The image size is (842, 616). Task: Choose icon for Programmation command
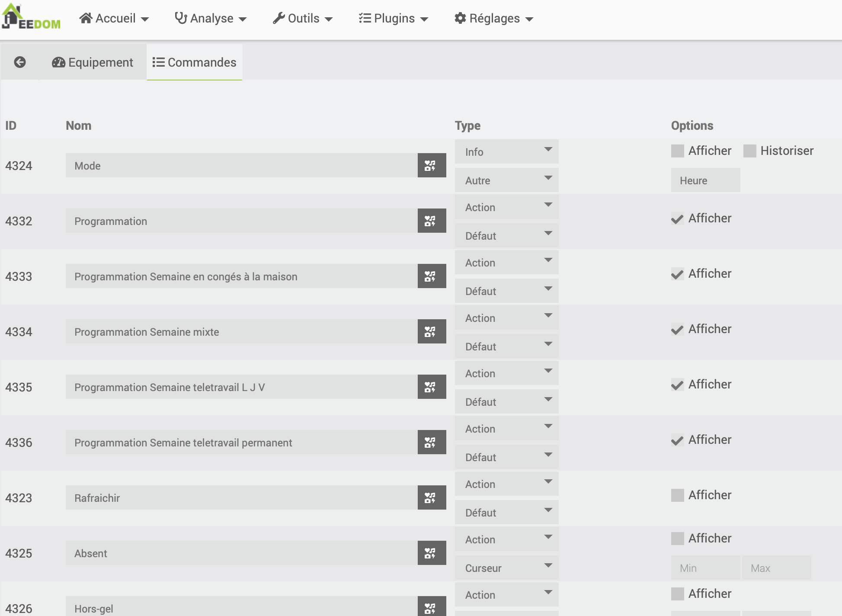click(431, 221)
